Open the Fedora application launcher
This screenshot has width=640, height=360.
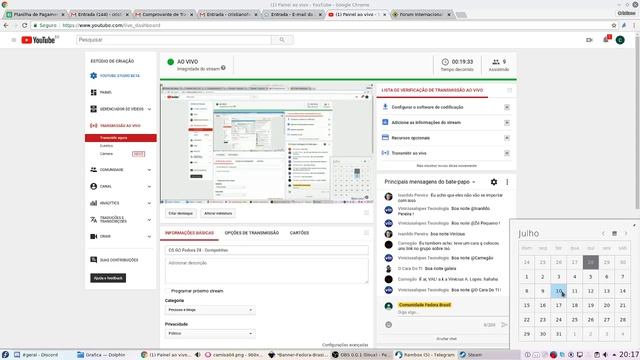point(5,355)
